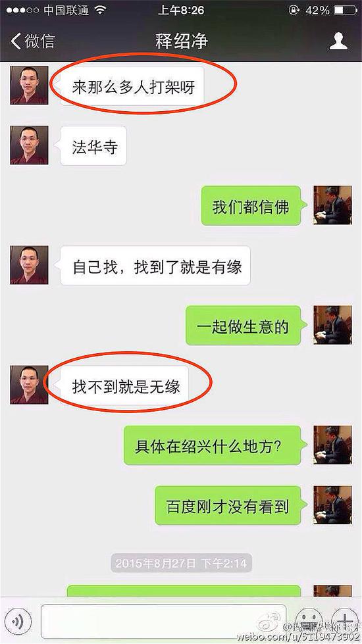Open contact profile icon in header
The width and height of the screenshot is (362, 644).
338,41
